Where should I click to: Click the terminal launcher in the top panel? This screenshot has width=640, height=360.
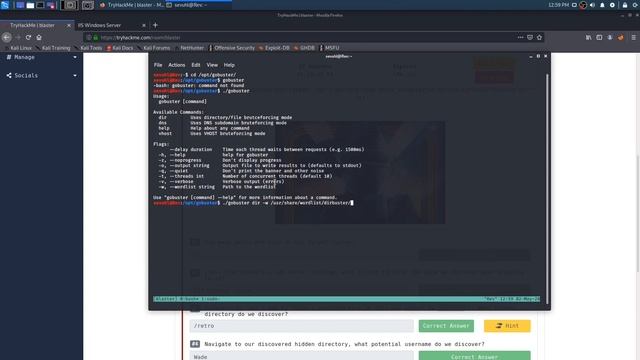(x=40, y=5)
